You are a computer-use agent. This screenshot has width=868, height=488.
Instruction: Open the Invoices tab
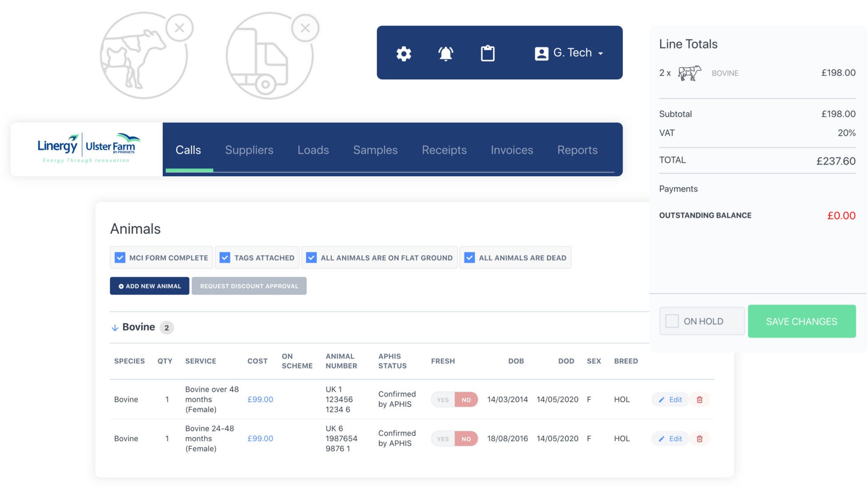coord(512,150)
